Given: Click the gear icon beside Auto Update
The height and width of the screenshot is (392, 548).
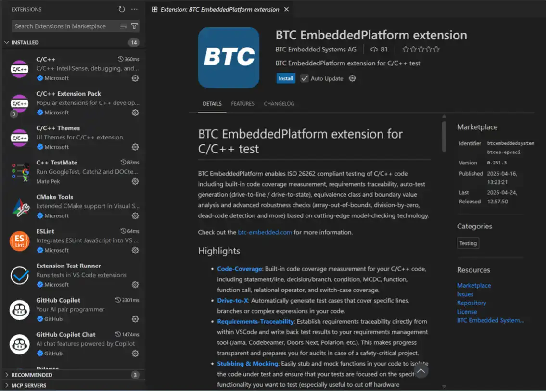Looking at the screenshot, I should [352, 78].
